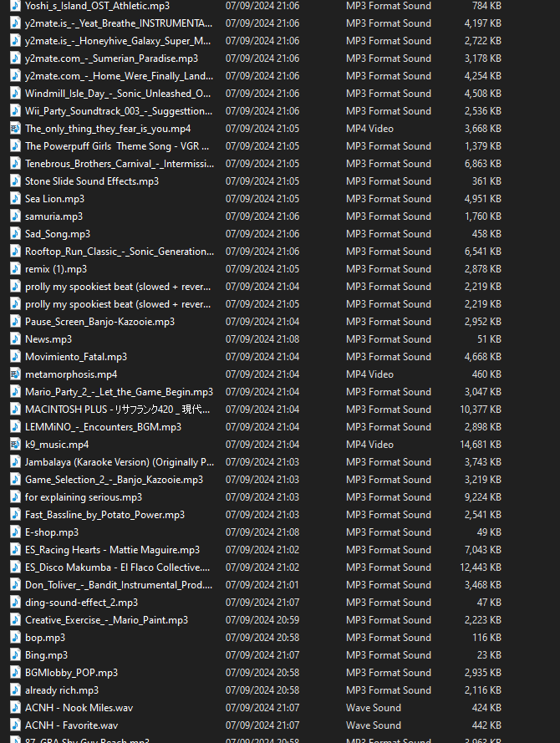Image resolution: width=560 pixels, height=743 pixels.
Task: Select MACINTOSH PLUS file name
Action: click(118, 409)
